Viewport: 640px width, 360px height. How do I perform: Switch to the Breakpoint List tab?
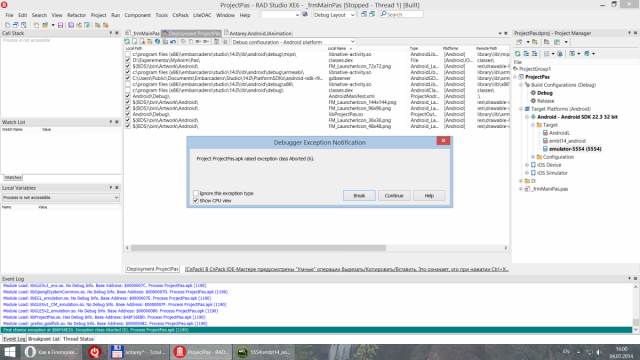44,339
